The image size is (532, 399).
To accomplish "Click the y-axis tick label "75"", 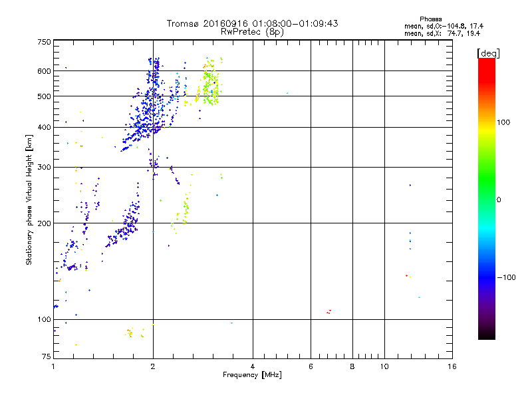I will click(47, 356).
